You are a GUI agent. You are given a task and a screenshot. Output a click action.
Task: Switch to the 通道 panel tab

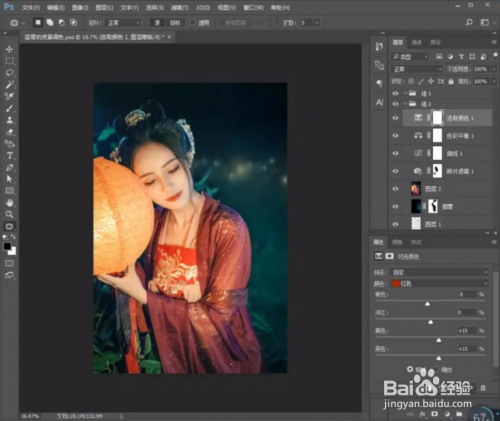click(417, 42)
